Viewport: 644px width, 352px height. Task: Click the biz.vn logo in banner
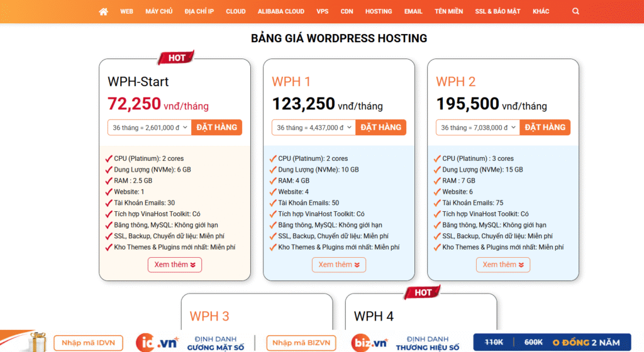click(369, 343)
